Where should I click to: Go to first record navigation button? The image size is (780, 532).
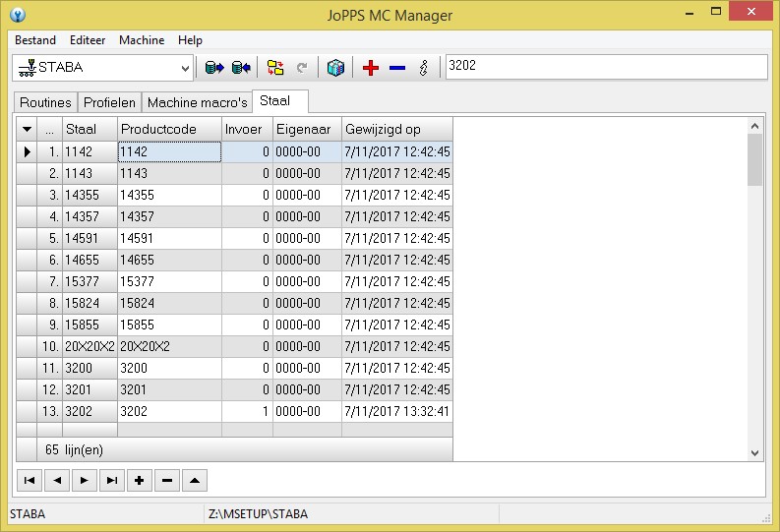click(x=30, y=480)
